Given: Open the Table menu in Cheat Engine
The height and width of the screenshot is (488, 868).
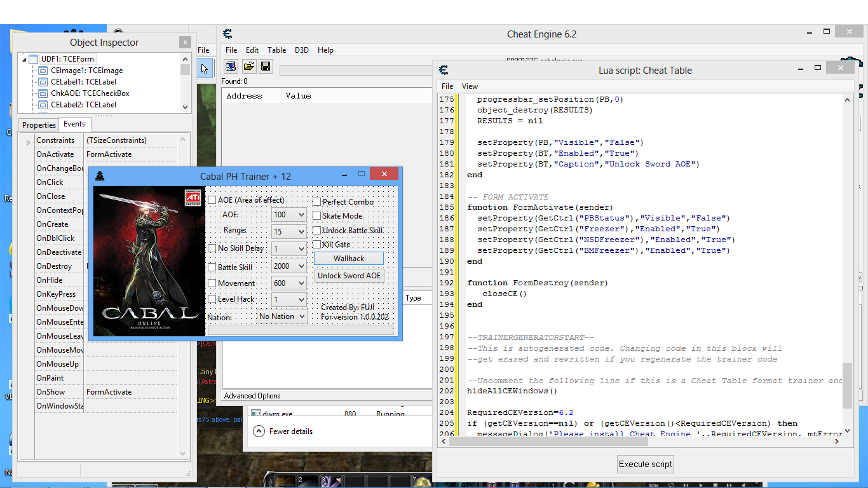Looking at the screenshot, I should pyautogui.click(x=276, y=50).
